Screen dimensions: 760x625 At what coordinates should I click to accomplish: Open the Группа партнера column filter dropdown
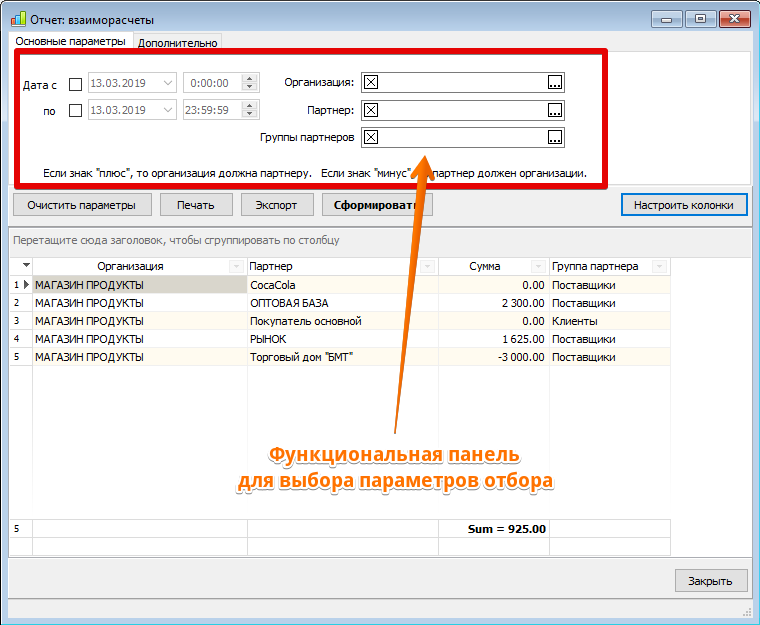pyautogui.click(x=659, y=266)
